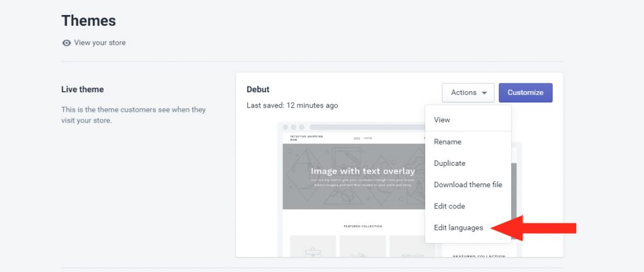Click the Themes page heading
This screenshot has height=272, width=644.
click(x=89, y=21)
